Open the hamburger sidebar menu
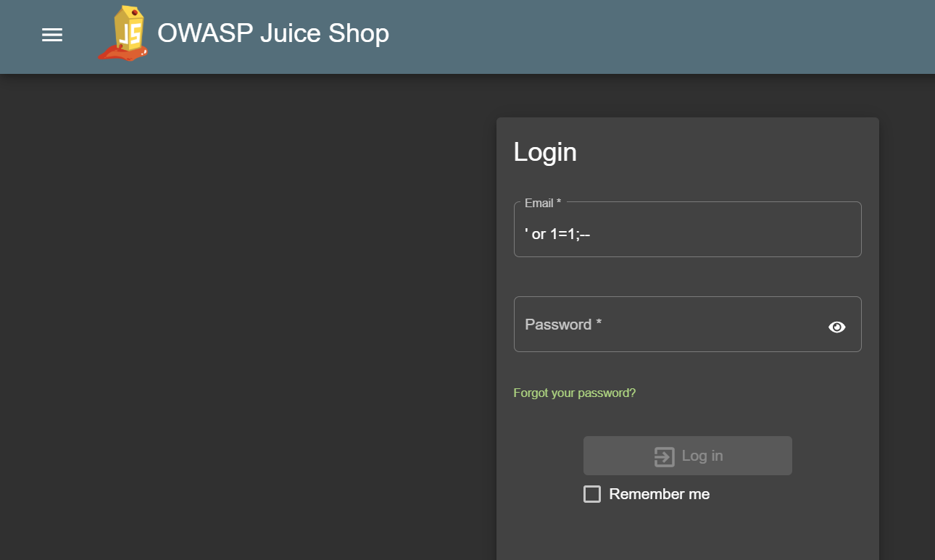 pos(52,35)
